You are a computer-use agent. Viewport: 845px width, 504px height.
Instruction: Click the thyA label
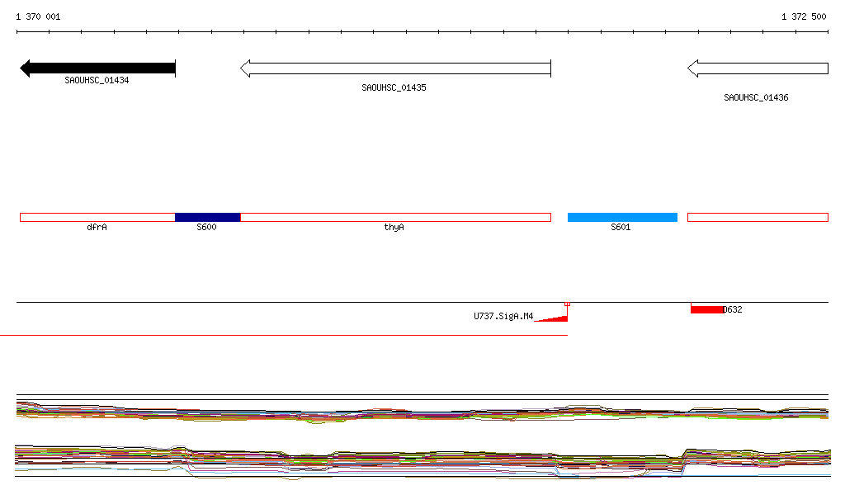click(x=394, y=227)
